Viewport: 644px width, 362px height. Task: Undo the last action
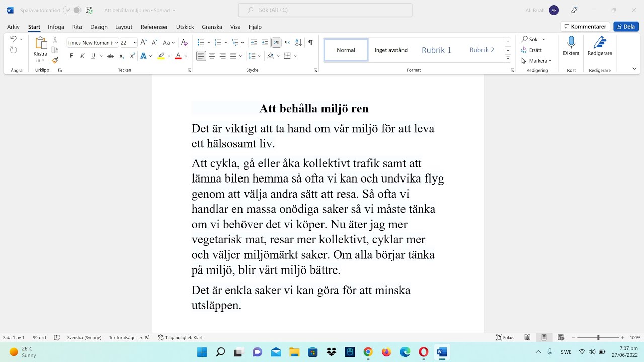point(14,39)
